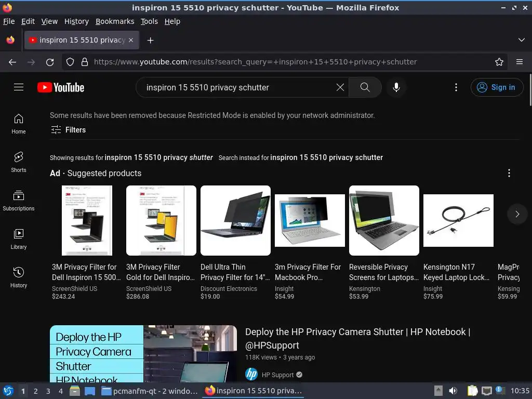532x399 pixels.
Task: Click the HP Privacy Camera Shutter video thumbnail
Action: point(143,354)
